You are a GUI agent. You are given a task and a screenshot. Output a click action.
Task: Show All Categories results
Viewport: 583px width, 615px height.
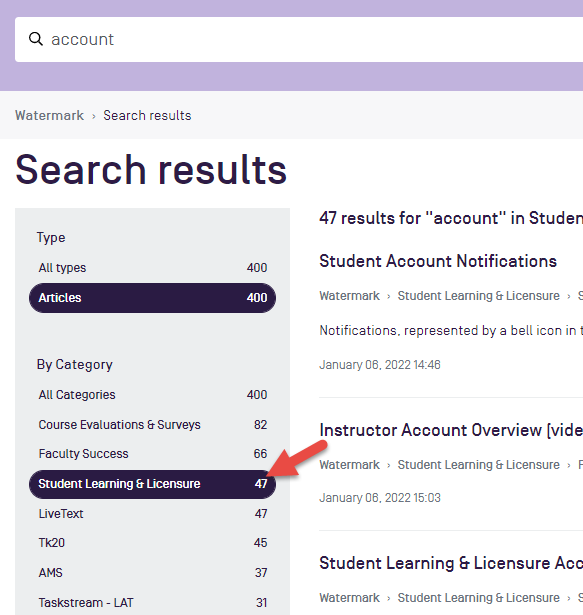point(152,395)
